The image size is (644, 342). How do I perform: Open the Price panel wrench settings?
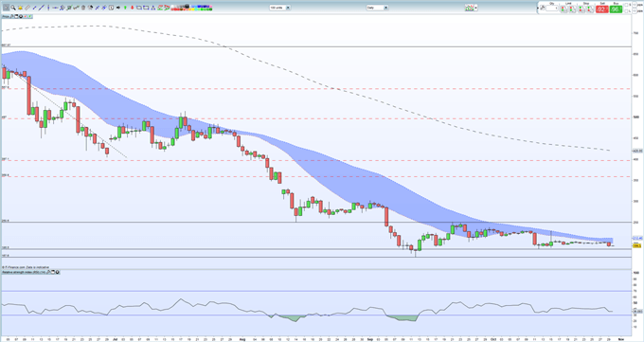12,16
